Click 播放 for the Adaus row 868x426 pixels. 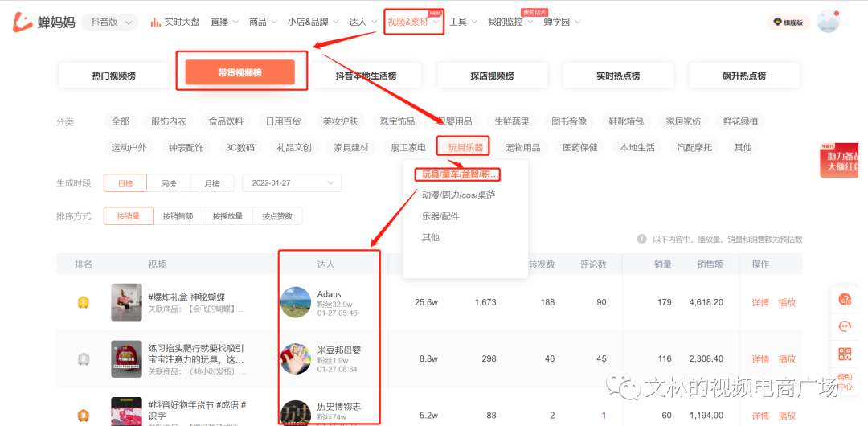point(787,303)
